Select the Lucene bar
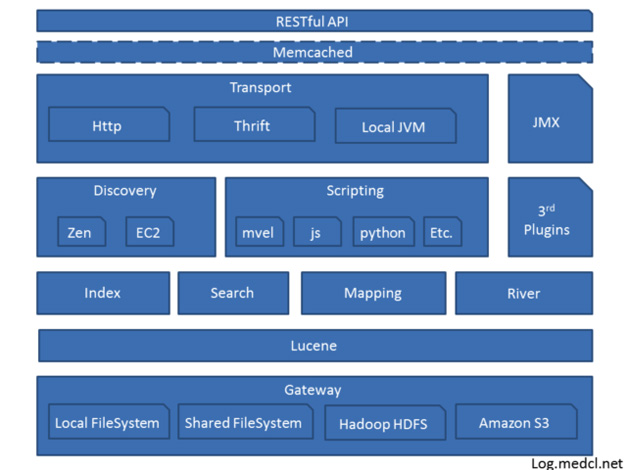Viewport: 628px width, 470px height. [x=313, y=346]
